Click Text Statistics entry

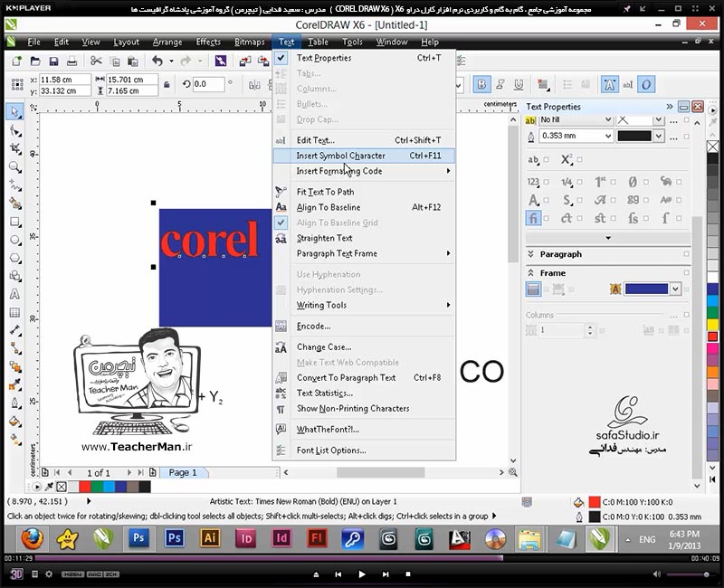(x=364, y=394)
